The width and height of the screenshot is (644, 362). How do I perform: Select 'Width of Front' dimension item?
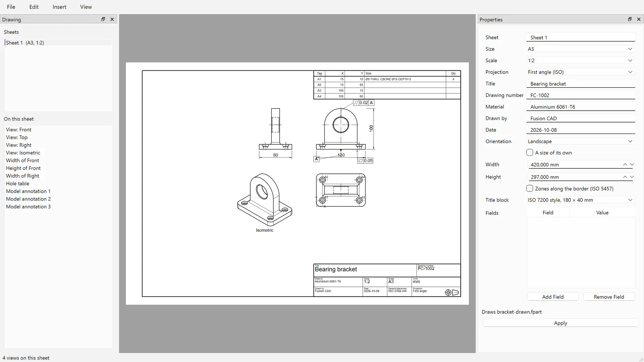click(x=58, y=160)
